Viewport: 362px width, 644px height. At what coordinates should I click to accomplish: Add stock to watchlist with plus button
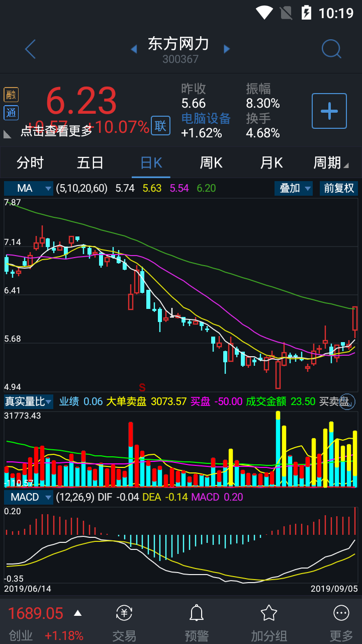tap(329, 111)
